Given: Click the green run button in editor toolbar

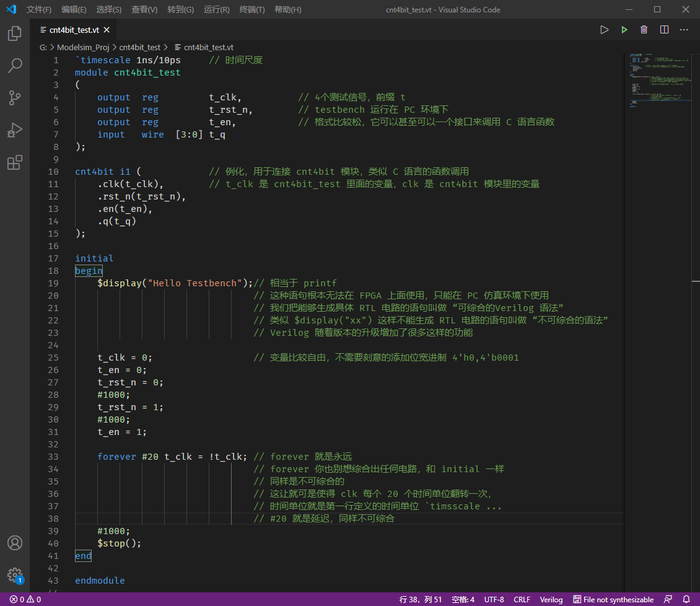Looking at the screenshot, I should point(624,30).
